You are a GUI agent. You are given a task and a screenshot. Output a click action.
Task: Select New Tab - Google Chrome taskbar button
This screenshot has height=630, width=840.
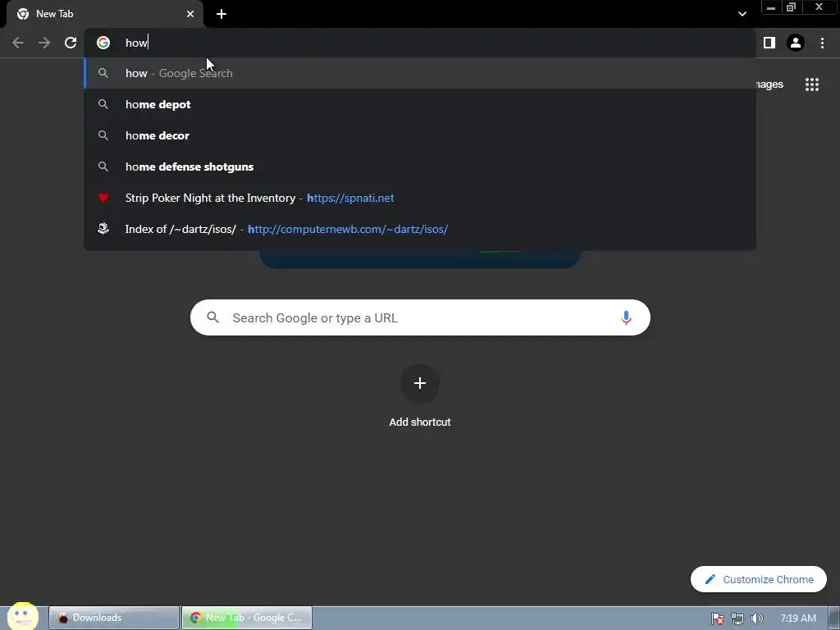(x=247, y=618)
